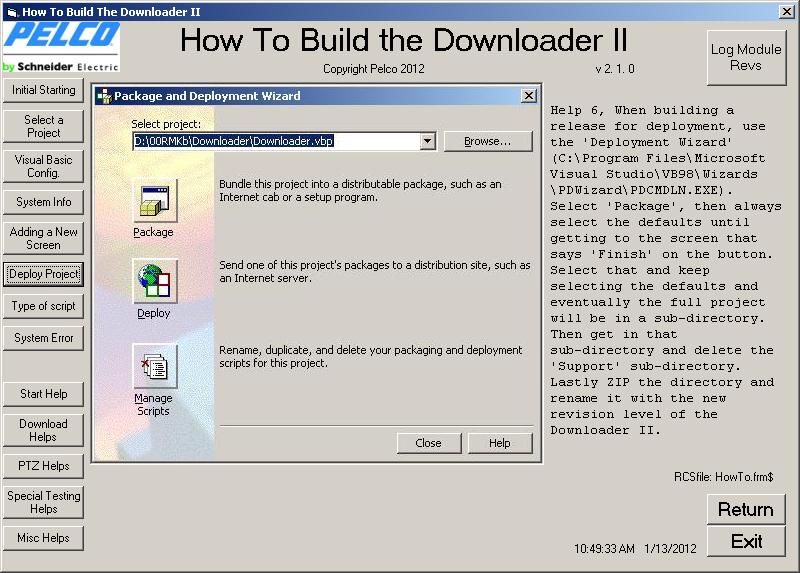The height and width of the screenshot is (573, 800).
Task: Click How To Build window title icon
Action: tap(12, 12)
